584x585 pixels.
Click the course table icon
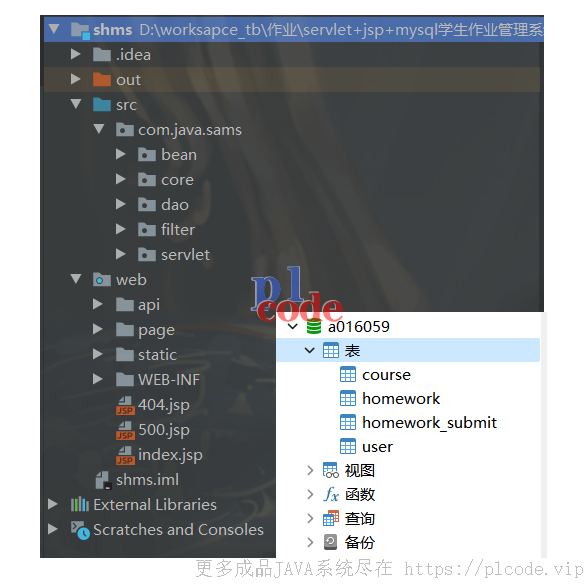point(347,375)
